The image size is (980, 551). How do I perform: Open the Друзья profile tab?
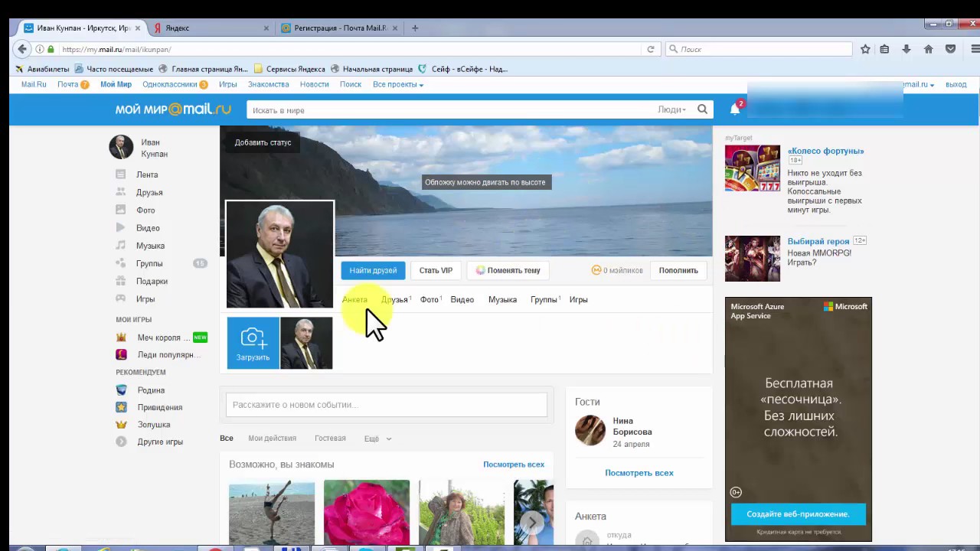395,299
